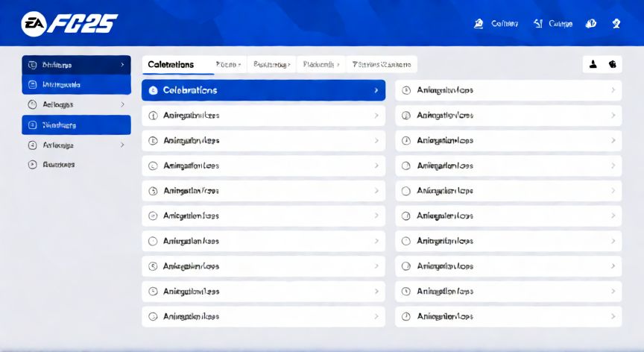The height and width of the screenshot is (352, 644).
Task: Expand the Celebrations row with its white chevron
Action: [376, 90]
